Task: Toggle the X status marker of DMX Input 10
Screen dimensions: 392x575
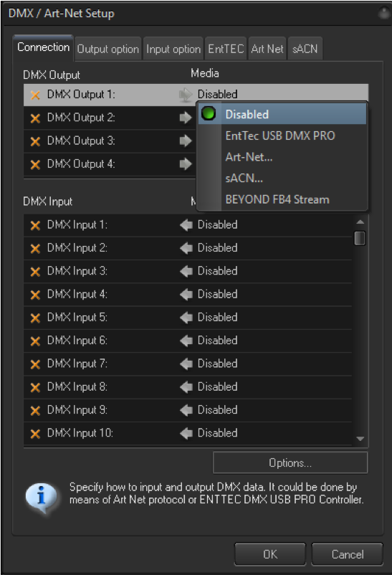Action: [35, 434]
